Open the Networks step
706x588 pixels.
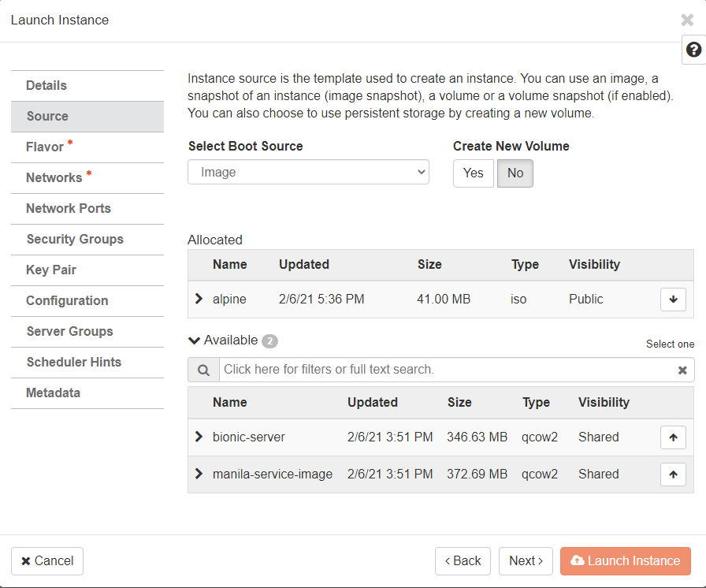click(x=54, y=178)
